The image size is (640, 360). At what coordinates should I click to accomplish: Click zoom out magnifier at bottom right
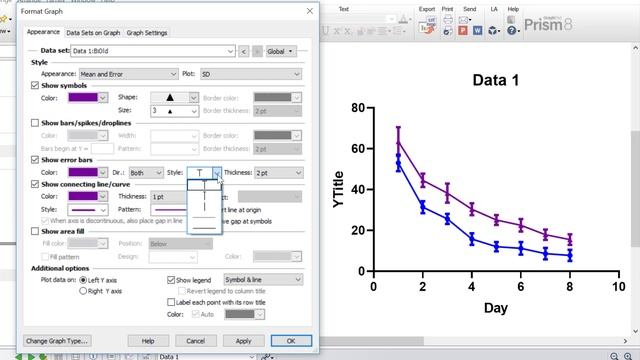pos(614,356)
